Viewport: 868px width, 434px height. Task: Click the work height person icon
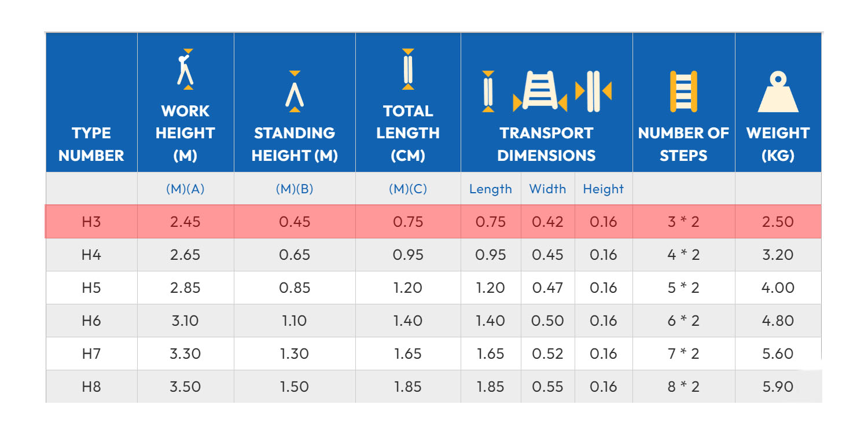(185, 69)
